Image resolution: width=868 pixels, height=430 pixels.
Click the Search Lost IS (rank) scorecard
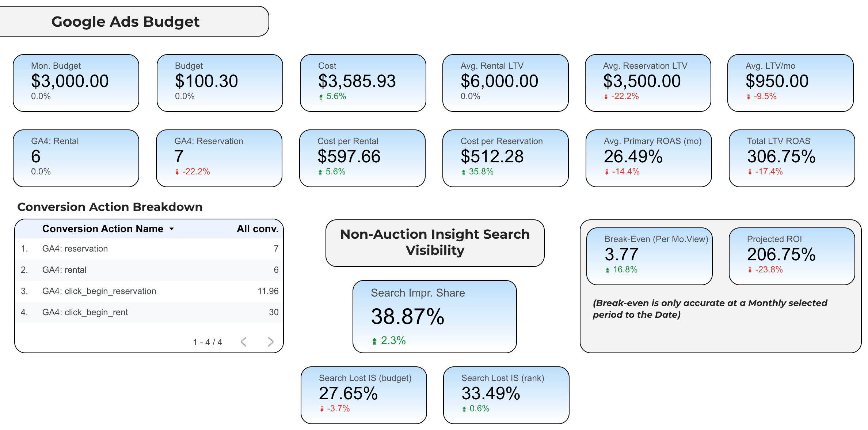tap(506, 395)
